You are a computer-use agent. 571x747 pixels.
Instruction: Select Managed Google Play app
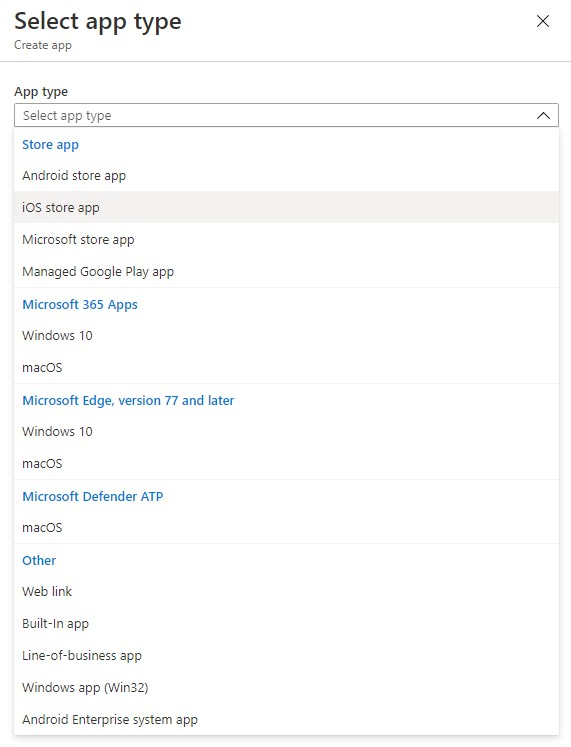(286, 272)
